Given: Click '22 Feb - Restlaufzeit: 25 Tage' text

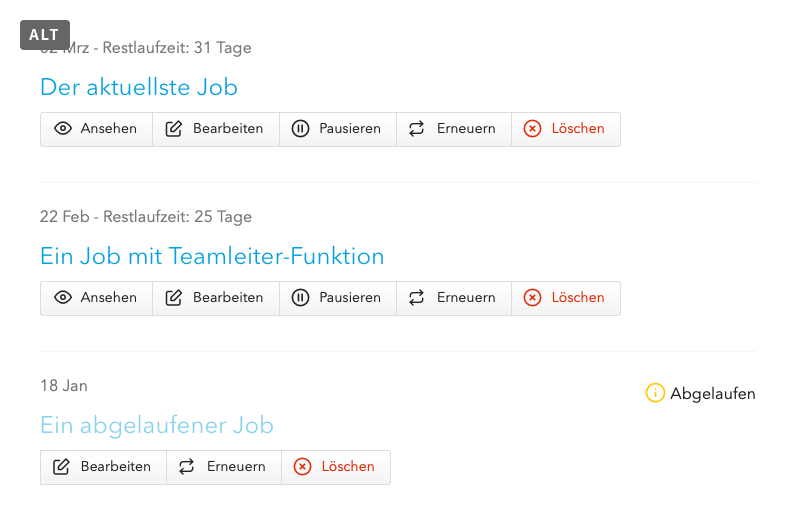Looking at the screenshot, I should tap(146, 217).
